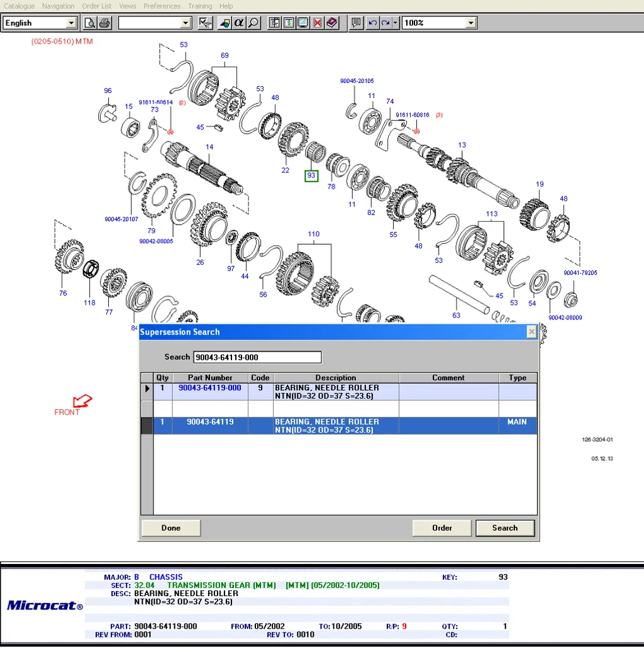Click the Done button
Screen dimensions: 644x652
(171, 528)
